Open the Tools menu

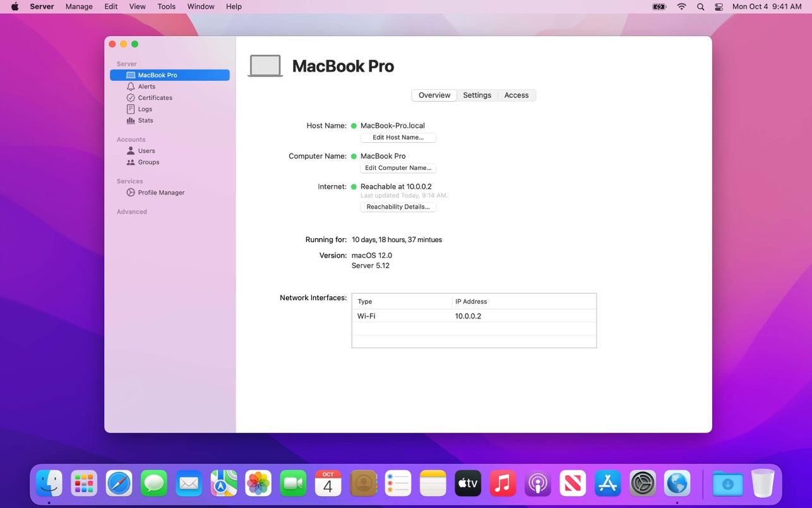(x=166, y=6)
